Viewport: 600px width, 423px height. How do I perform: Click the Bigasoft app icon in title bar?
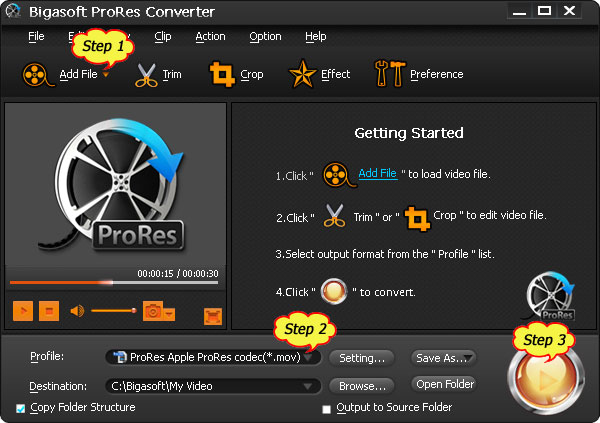(13, 11)
